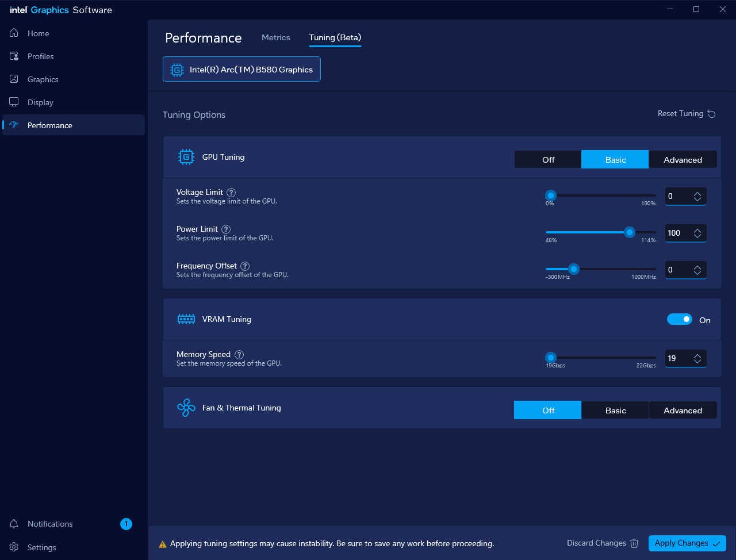
Task: Click the Voltage Limit slider handle
Action: 551,195
